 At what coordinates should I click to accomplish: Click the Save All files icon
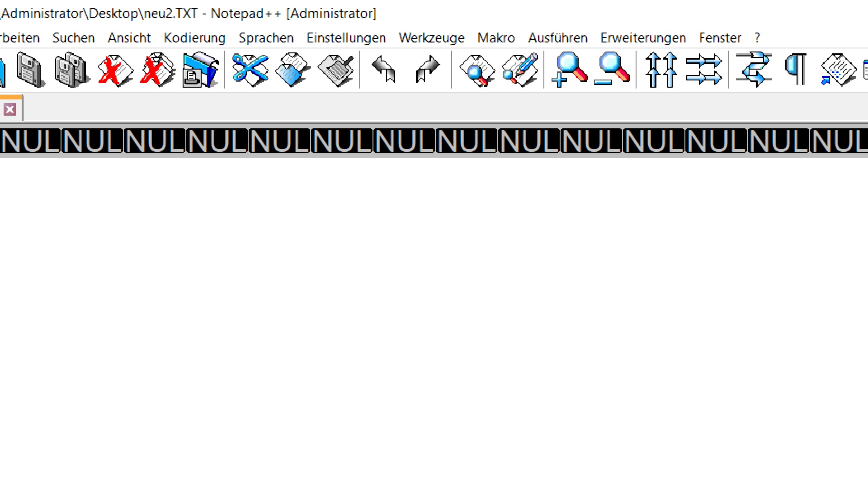click(71, 70)
